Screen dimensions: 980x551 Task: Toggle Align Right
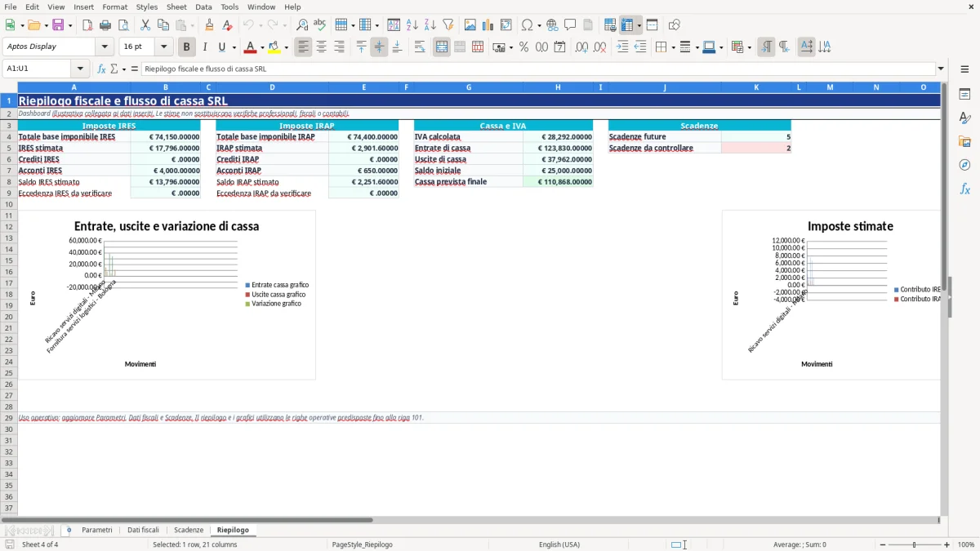pos(340,47)
